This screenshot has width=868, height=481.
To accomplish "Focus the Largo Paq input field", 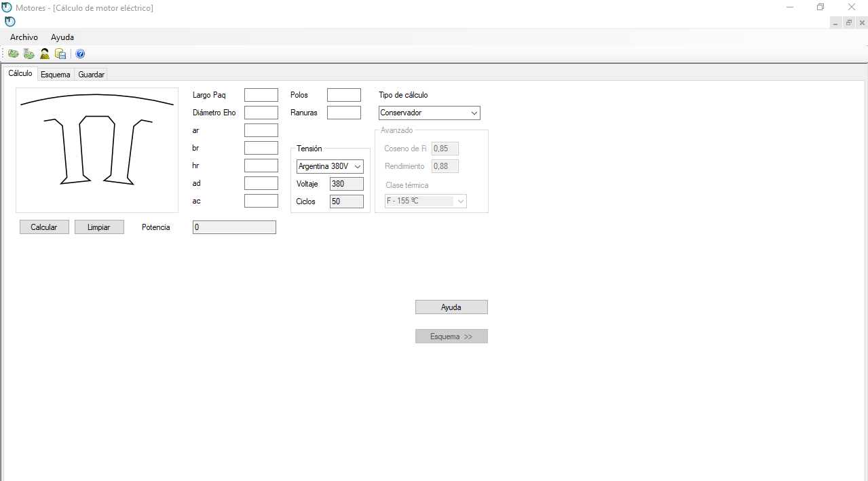I will pos(261,95).
